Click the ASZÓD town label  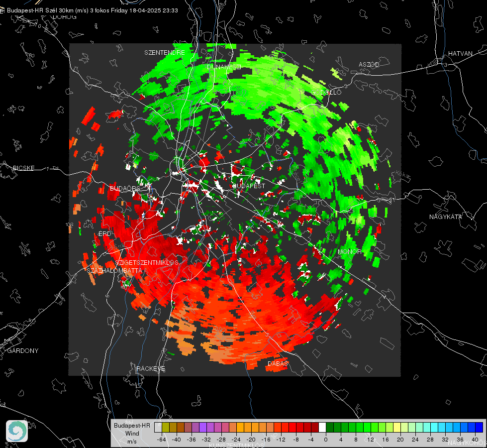tap(369, 64)
